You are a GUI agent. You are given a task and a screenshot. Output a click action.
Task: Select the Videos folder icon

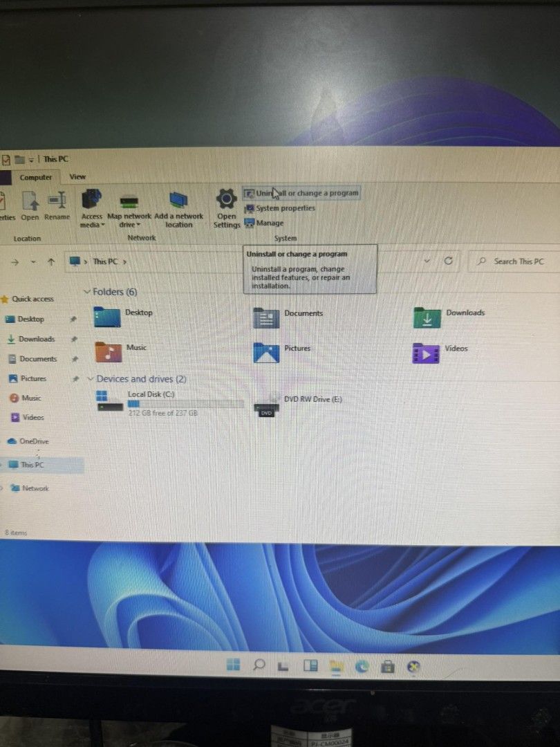[x=426, y=353]
